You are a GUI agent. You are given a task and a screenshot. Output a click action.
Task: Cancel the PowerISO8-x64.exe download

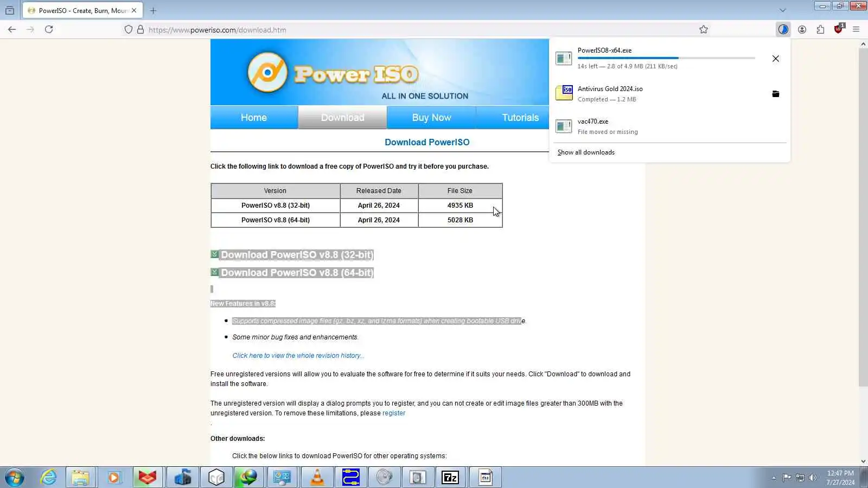click(776, 59)
